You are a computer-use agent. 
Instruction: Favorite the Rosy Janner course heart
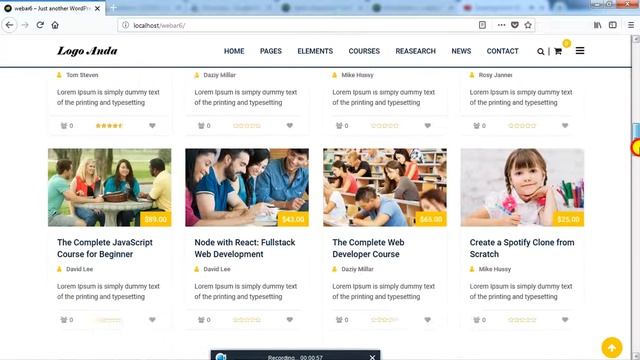tap(565, 126)
